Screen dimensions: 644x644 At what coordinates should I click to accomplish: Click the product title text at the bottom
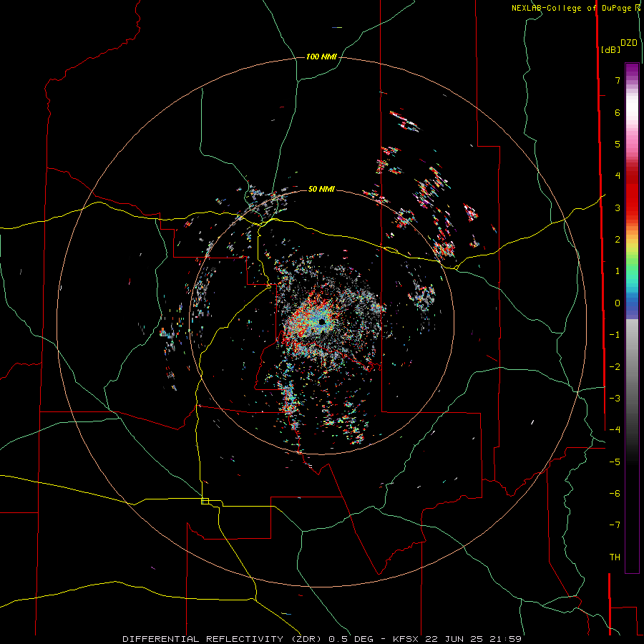coord(322,639)
